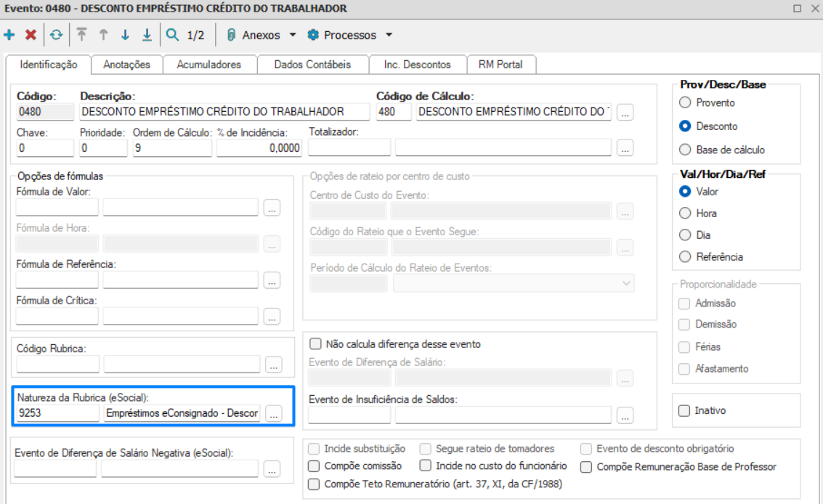Select the Referência radio option
This screenshot has height=504, width=823.
[685, 257]
